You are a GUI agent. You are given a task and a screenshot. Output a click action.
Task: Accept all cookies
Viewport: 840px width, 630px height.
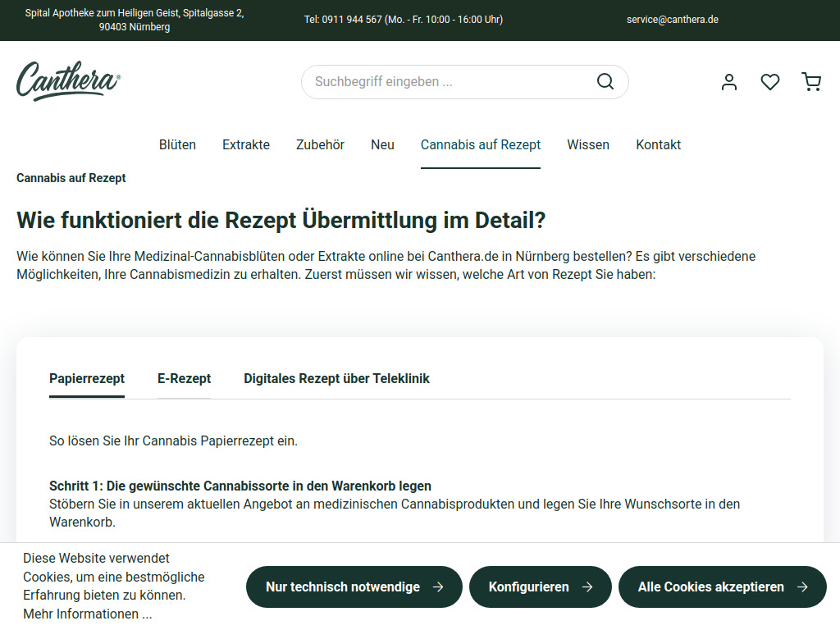[x=722, y=587]
